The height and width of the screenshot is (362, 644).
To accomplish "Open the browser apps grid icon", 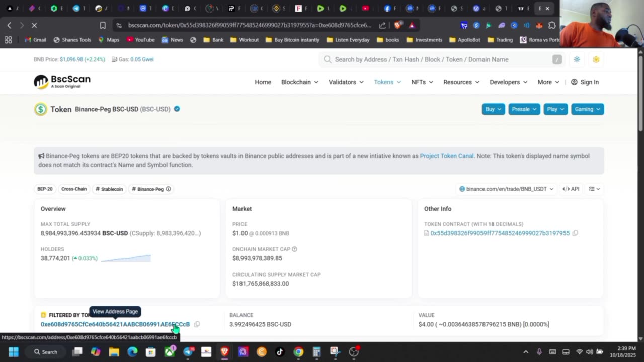I will 8,40.
